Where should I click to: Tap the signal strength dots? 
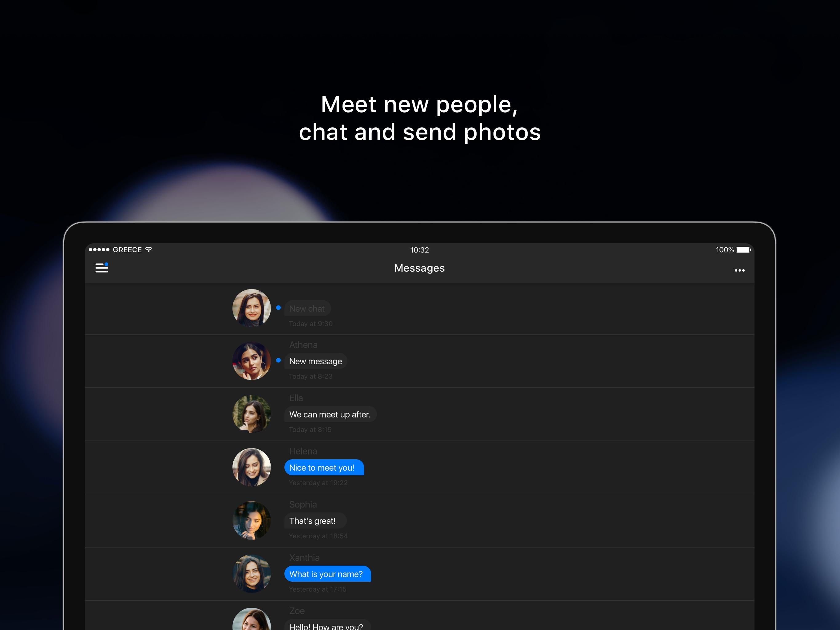[x=99, y=250]
